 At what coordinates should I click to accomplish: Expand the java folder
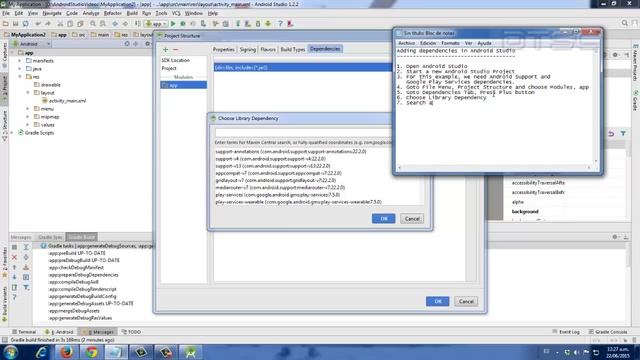tap(20, 69)
